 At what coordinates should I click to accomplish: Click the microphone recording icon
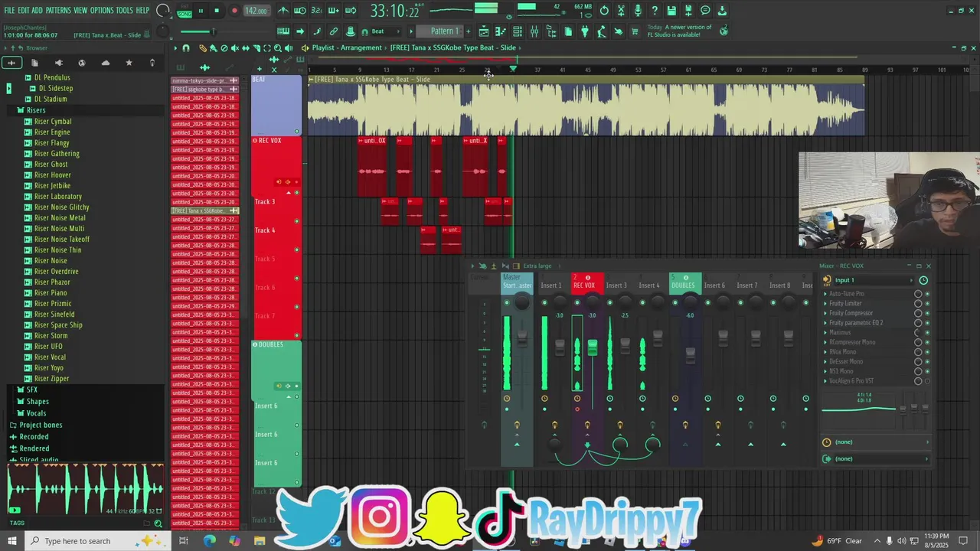(x=638, y=11)
